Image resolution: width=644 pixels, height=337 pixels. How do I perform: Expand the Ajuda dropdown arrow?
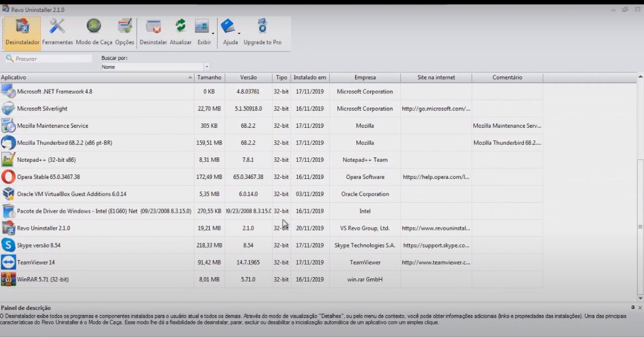(x=239, y=33)
